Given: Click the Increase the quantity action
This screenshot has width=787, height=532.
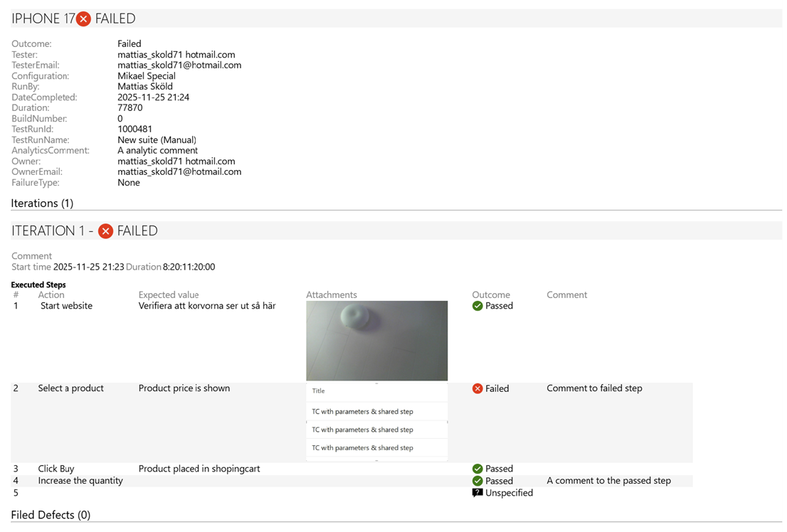Looking at the screenshot, I should (x=80, y=481).
